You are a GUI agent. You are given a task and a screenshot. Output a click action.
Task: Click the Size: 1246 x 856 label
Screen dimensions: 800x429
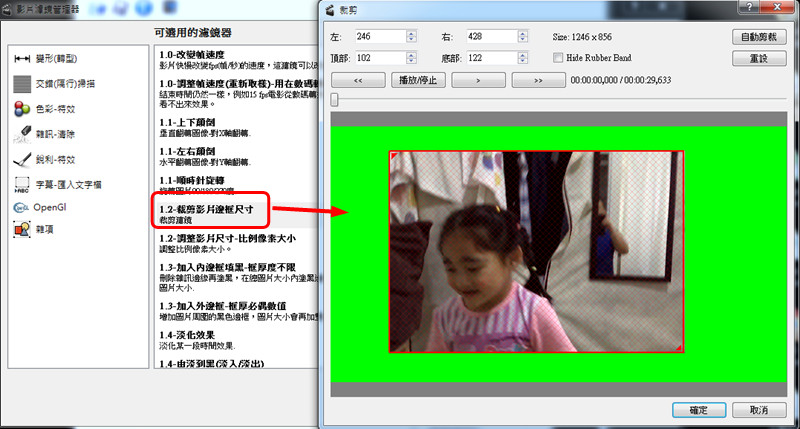point(582,37)
